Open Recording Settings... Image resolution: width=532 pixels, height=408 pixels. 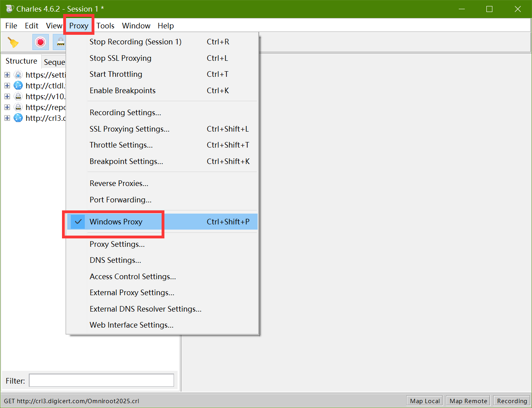tap(162, 112)
